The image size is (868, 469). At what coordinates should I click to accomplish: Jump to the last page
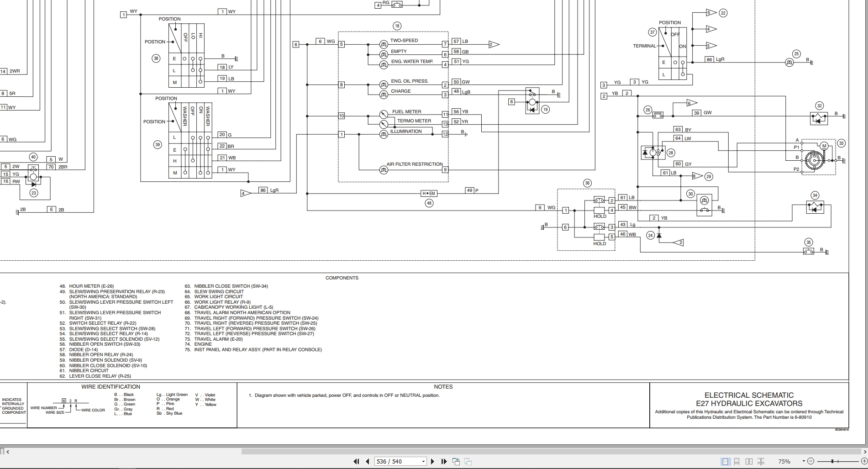[444, 461]
